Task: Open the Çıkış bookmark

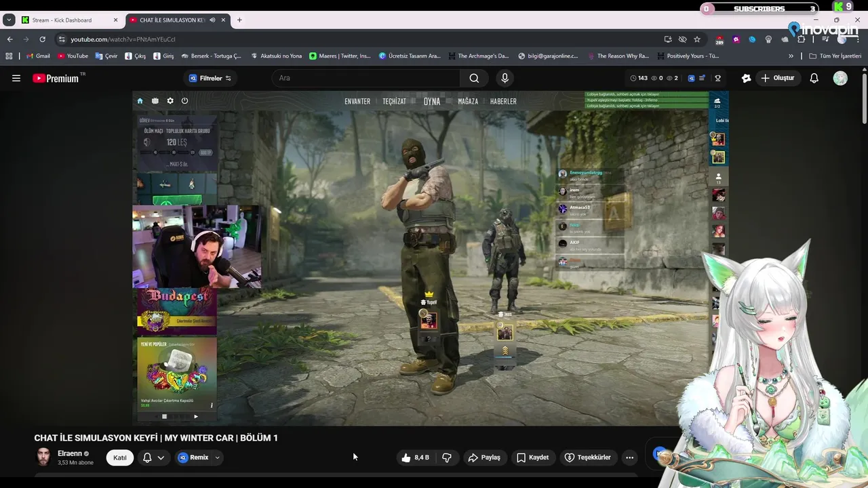Action: [x=136, y=56]
